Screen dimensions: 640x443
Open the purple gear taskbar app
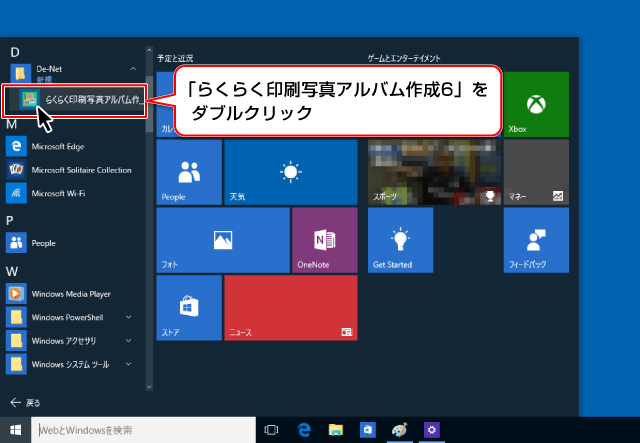pos(431,430)
